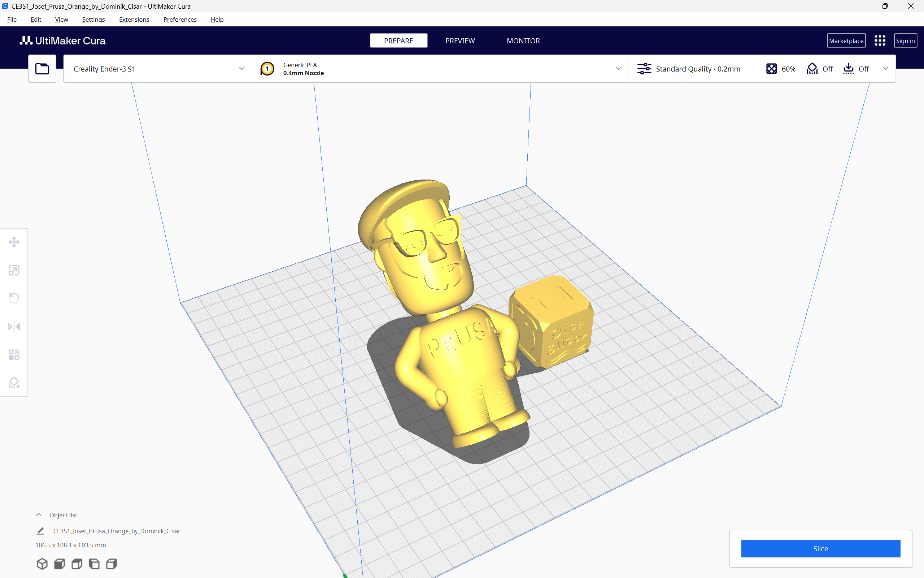Click the 0.4mm Nozzle label
Image resolution: width=924 pixels, height=578 pixels.
pos(304,73)
